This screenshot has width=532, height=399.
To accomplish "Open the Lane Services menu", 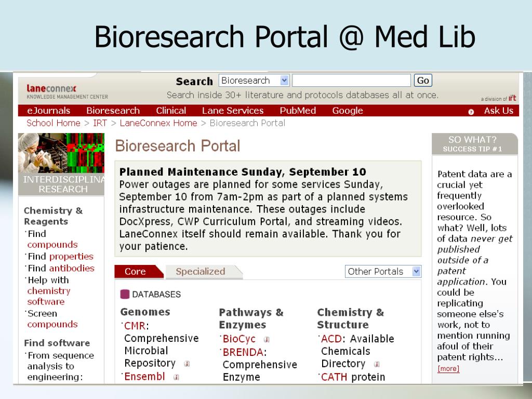I will click(x=233, y=111).
